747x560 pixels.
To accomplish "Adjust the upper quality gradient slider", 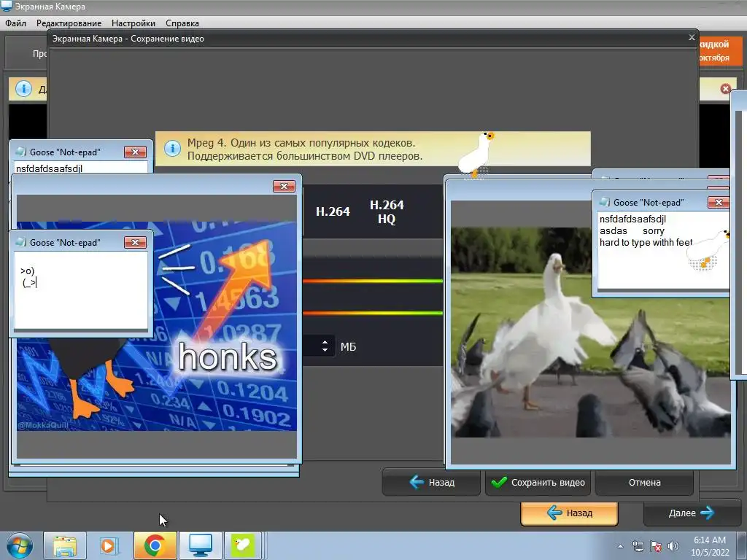I will tap(373, 281).
